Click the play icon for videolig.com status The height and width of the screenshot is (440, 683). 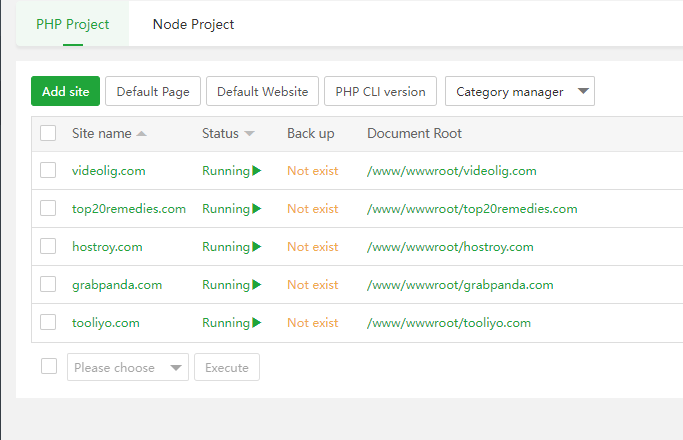[257, 170]
